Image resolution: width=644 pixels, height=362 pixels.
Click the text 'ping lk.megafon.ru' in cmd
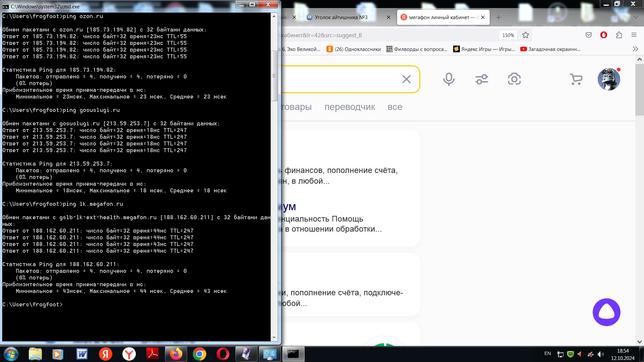pos(93,204)
